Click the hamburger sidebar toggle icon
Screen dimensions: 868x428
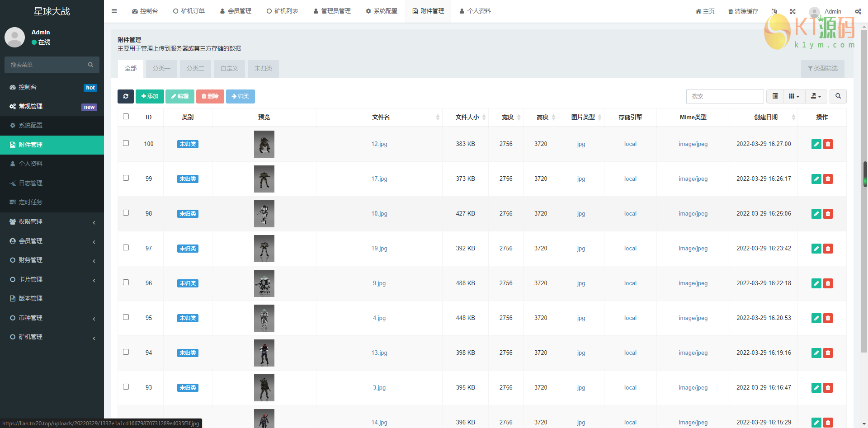pyautogui.click(x=114, y=11)
